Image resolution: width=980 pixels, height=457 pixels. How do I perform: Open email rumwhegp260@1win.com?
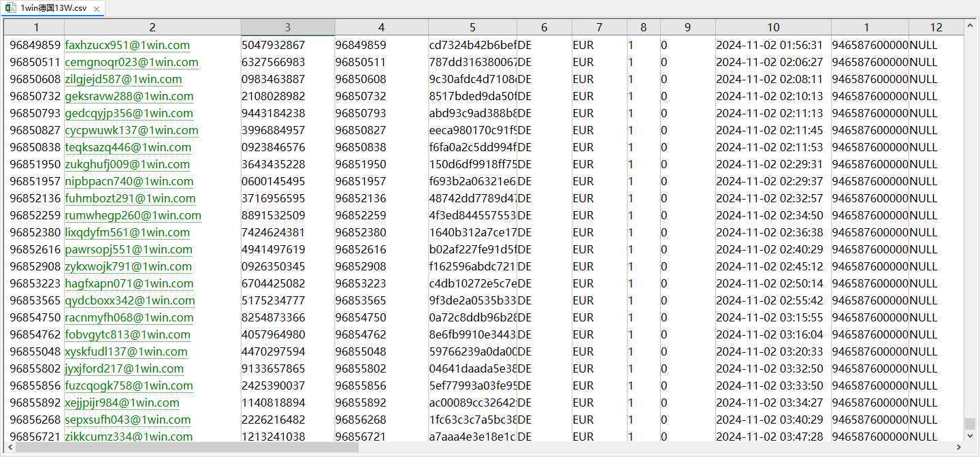[133, 215]
